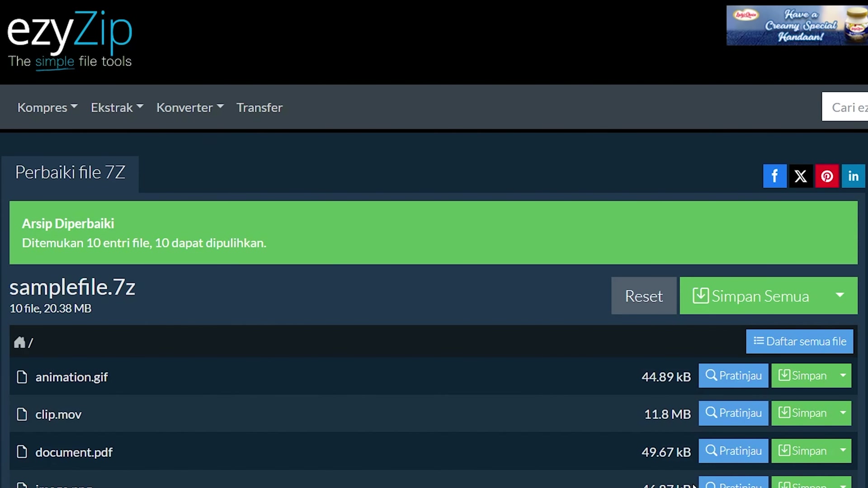Go to the Transfer menu item
The width and height of the screenshot is (868, 488).
click(259, 108)
